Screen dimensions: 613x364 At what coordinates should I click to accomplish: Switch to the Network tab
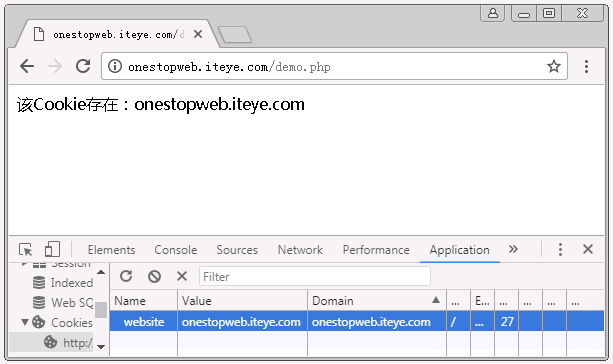(300, 250)
